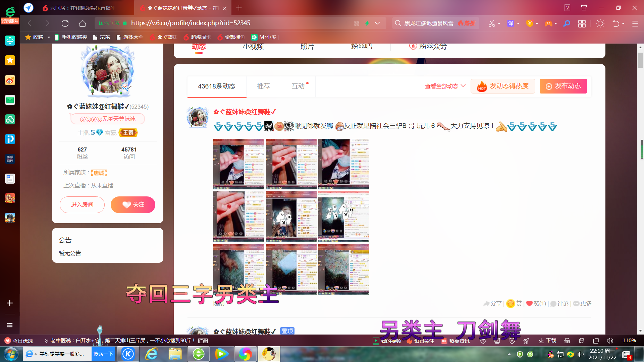Expand the translate tool dropdown arrow

(518, 23)
